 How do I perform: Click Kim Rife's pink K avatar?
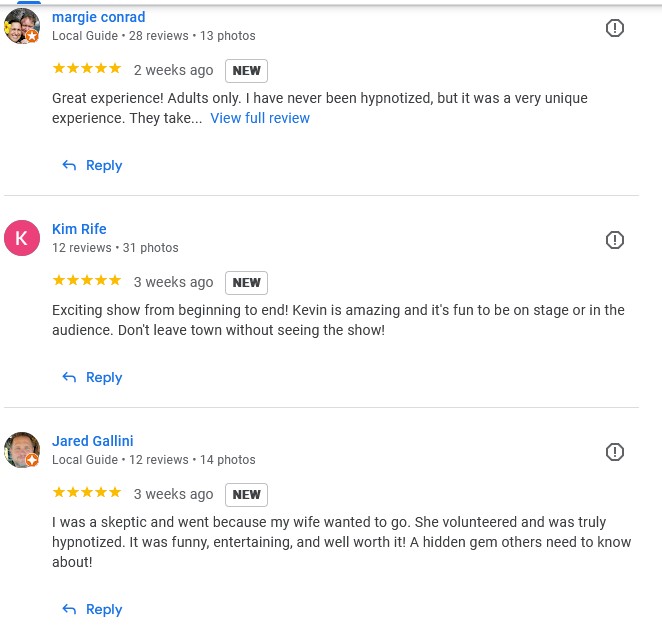[22, 239]
